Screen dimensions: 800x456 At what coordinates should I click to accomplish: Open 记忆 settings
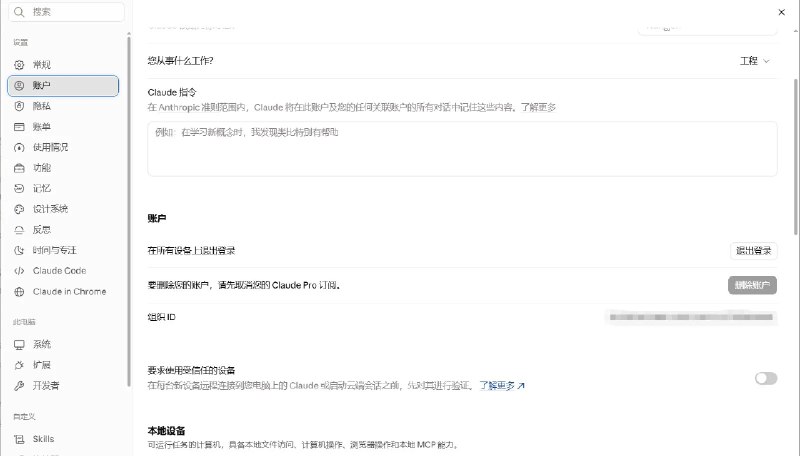(63, 188)
